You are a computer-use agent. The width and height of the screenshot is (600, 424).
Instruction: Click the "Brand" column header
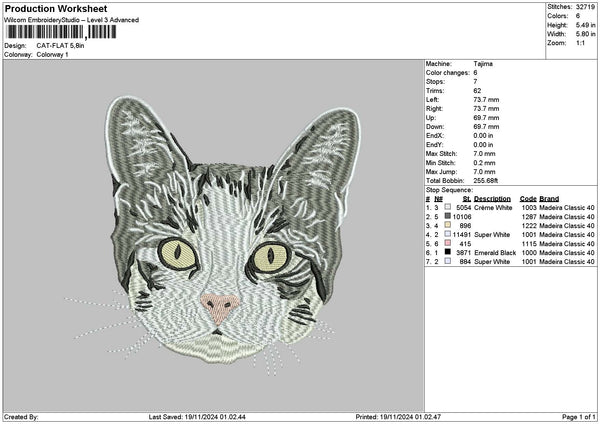pos(549,199)
